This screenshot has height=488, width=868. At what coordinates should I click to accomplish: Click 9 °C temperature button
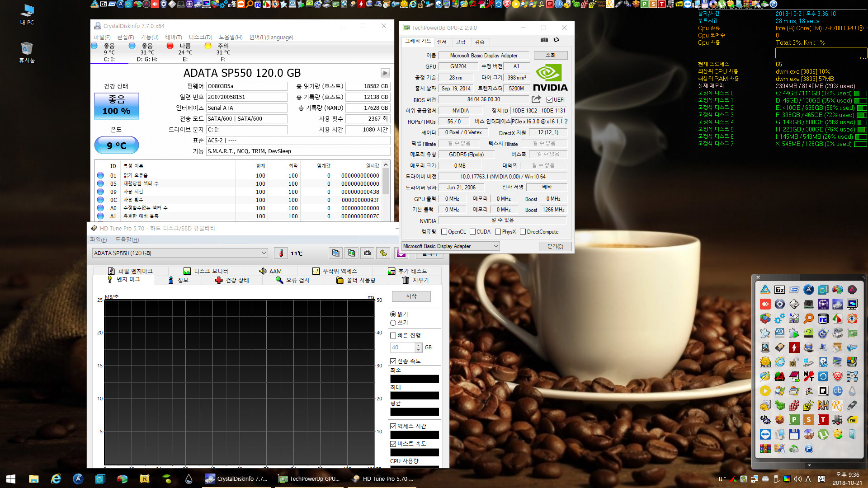[x=117, y=145]
